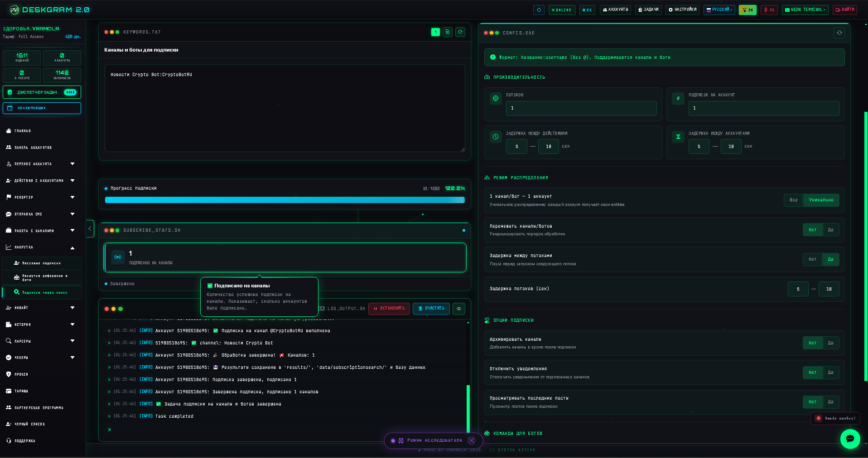Viewport: 868px width, 458px height.
Task: Collapse the sidebar with the chevron handle
Action: pos(90,229)
